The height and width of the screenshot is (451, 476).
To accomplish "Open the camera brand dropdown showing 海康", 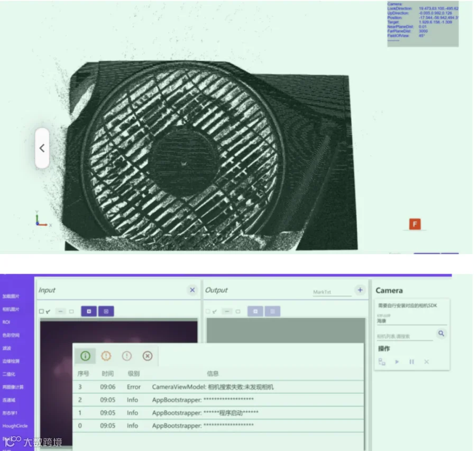I will pos(411,321).
